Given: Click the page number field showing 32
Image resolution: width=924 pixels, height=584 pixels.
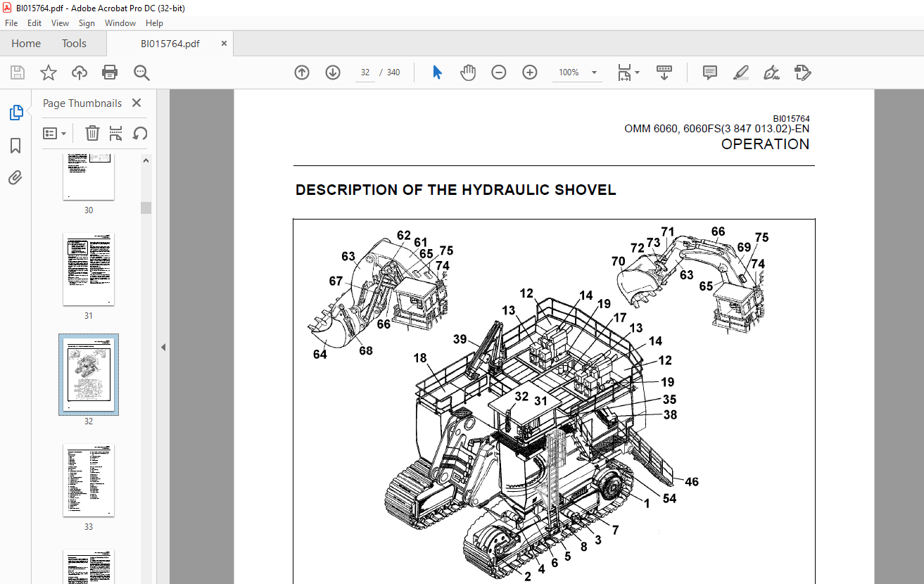Looking at the screenshot, I should (365, 72).
